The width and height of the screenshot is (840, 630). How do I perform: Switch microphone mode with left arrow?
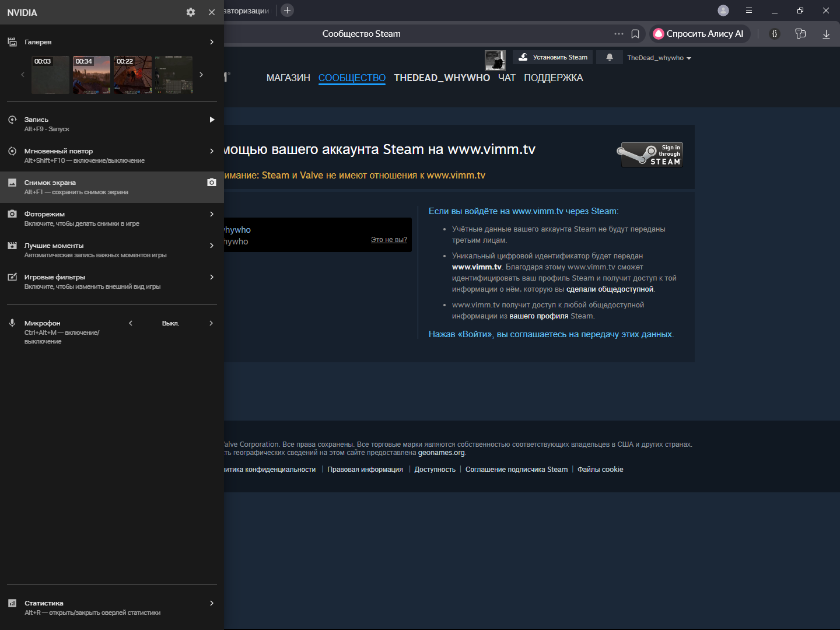(x=131, y=323)
